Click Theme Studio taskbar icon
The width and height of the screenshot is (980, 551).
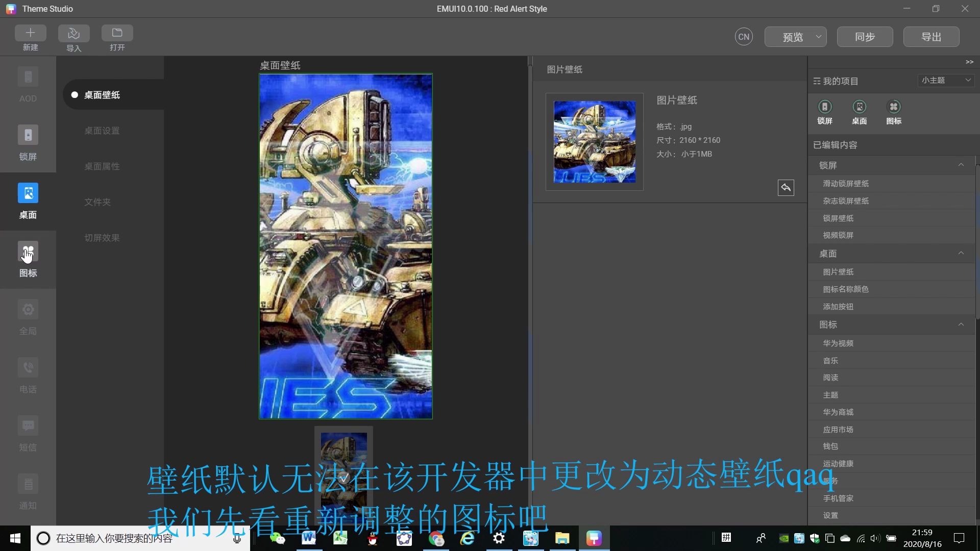594,538
